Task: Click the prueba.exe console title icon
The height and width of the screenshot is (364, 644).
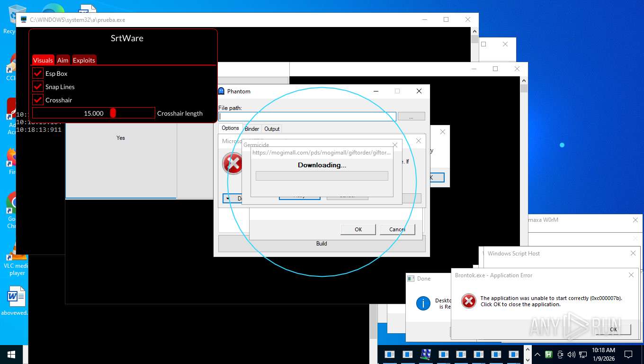Action: 24,19
